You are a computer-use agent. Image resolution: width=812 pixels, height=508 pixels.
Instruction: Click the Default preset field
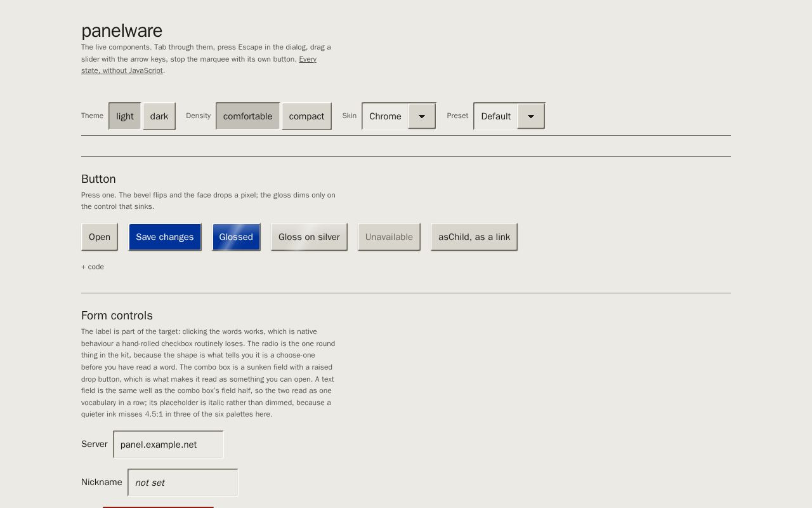click(x=495, y=116)
